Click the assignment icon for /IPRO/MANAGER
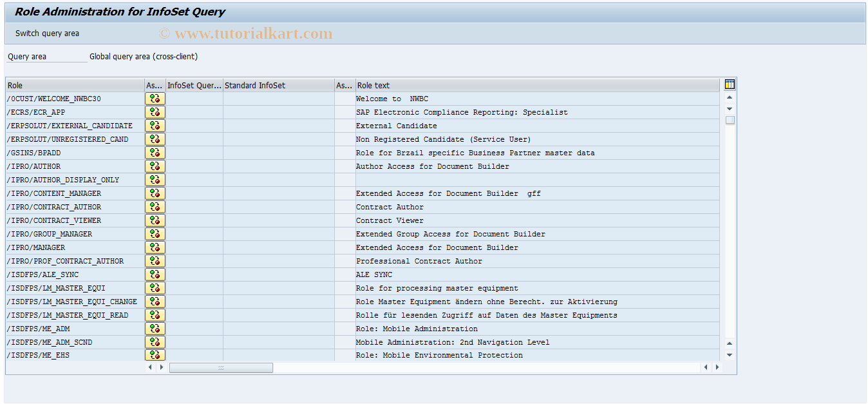868x404 pixels. [x=155, y=247]
